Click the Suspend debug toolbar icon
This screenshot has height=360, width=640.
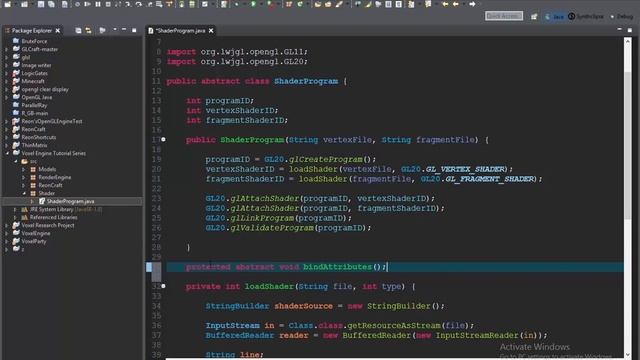[98, 4]
